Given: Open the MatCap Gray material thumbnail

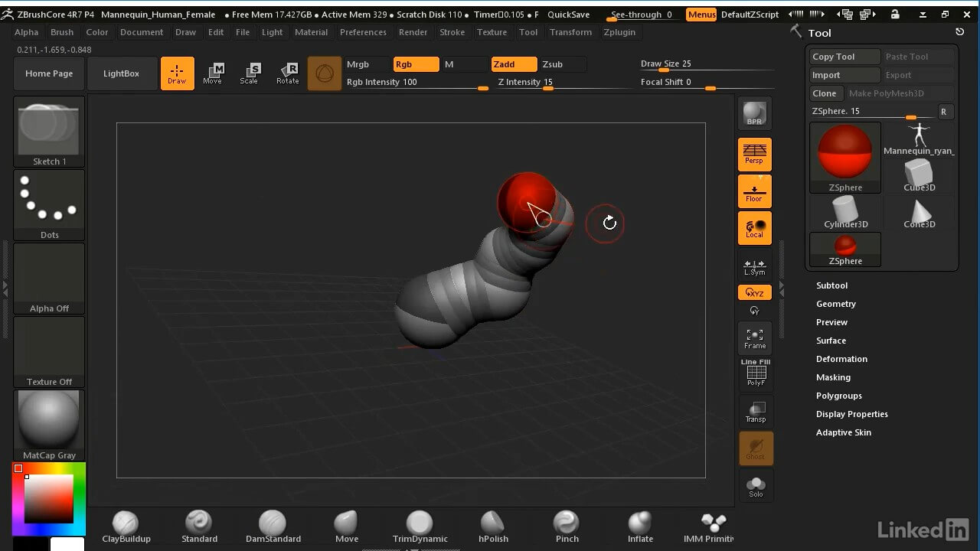Looking at the screenshot, I should 49,425.
